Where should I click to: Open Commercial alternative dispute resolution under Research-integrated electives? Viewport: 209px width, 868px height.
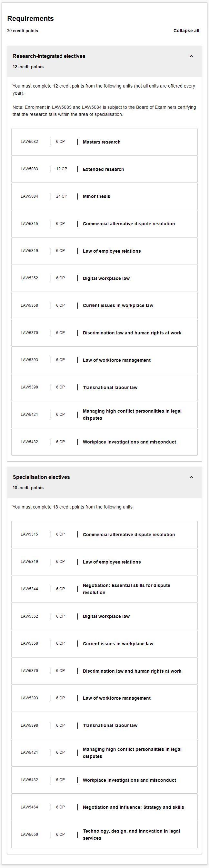tap(104, 224)
